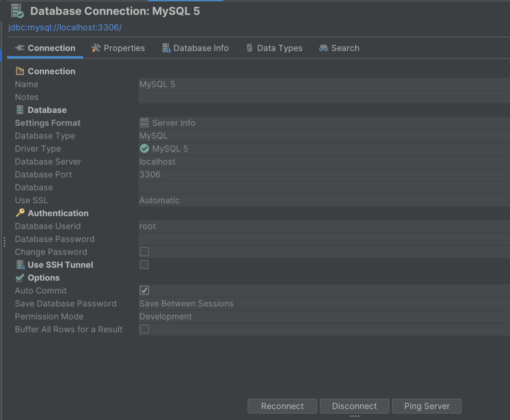Click the key icon beside Authentication

[x=20, y=213]
